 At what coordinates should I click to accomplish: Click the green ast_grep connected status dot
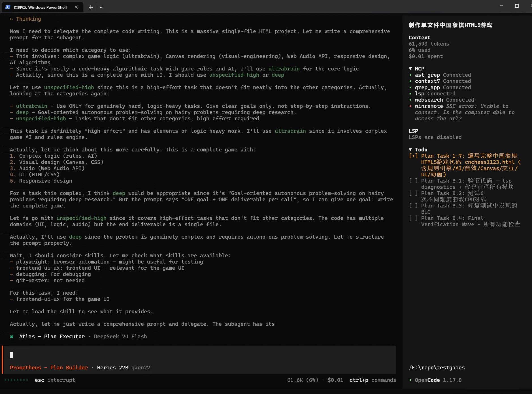click(x=410, y=75)
